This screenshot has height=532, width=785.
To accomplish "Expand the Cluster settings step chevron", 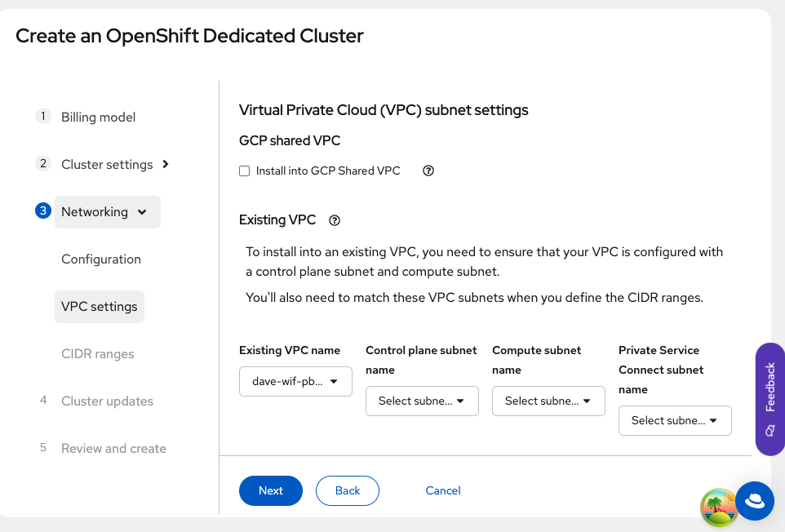I will click(166, 164).
